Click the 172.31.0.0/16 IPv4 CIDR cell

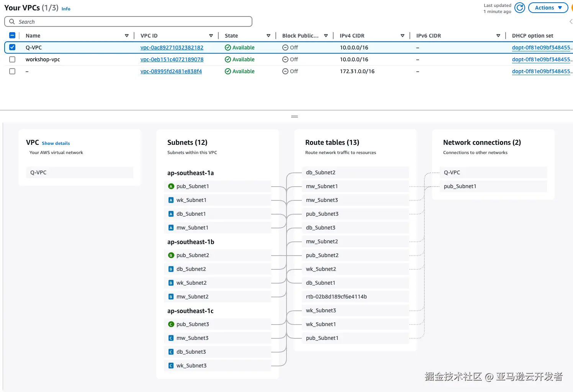pos(357,71)
